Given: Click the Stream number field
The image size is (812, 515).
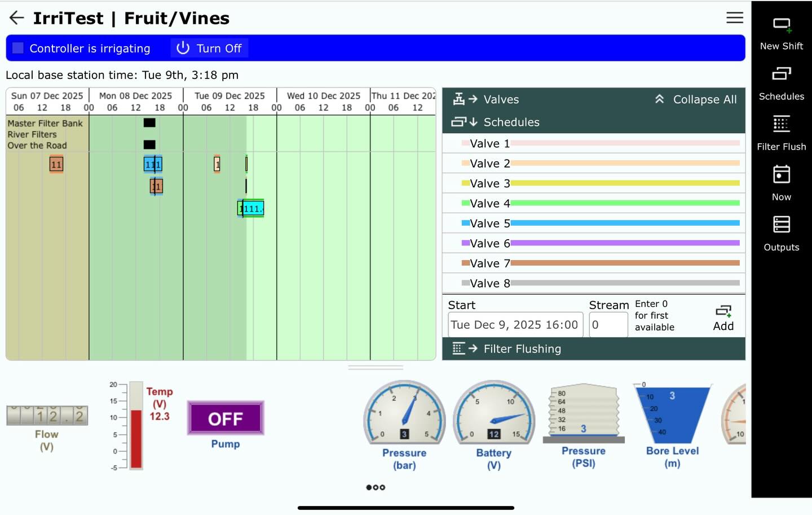Looking at the screenshot, I should pos(608,325).
